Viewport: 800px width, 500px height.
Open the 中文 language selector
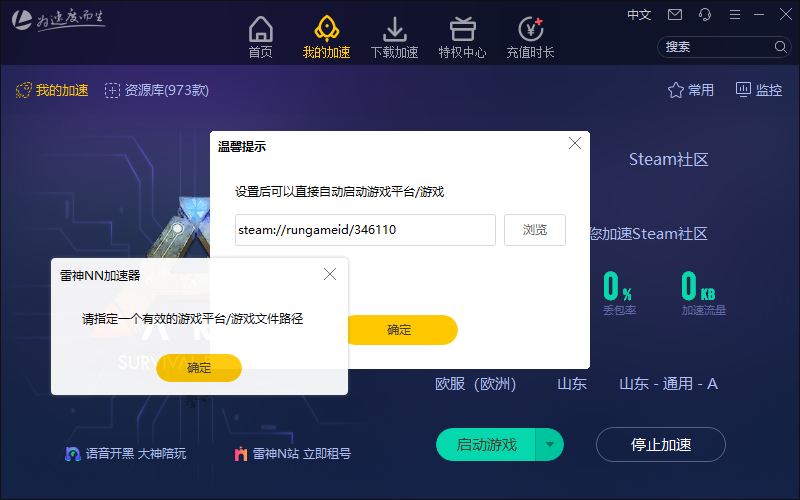tap(639, 15)
